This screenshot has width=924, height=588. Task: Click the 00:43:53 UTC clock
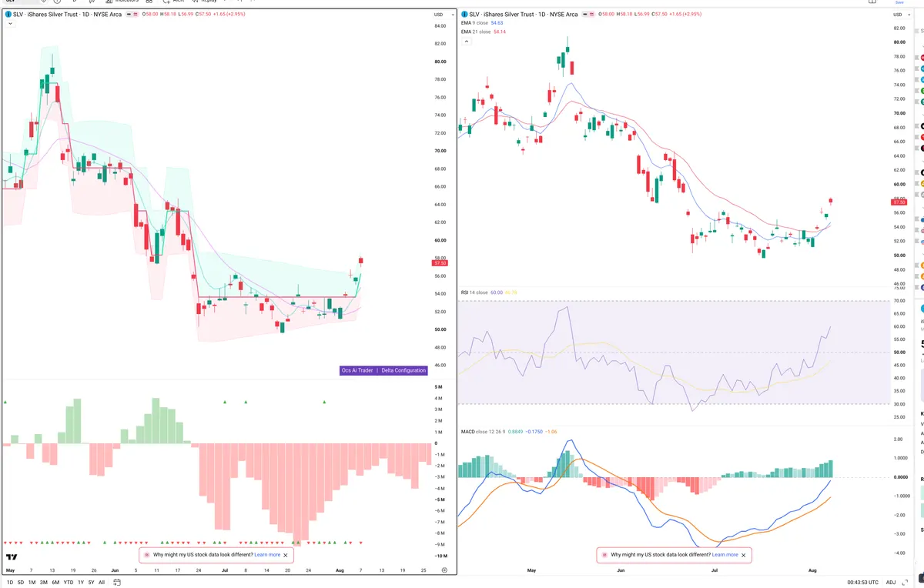864,583
